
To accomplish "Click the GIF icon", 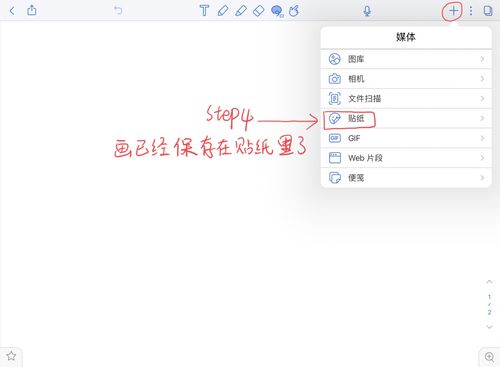I will (x=335, y=138).
